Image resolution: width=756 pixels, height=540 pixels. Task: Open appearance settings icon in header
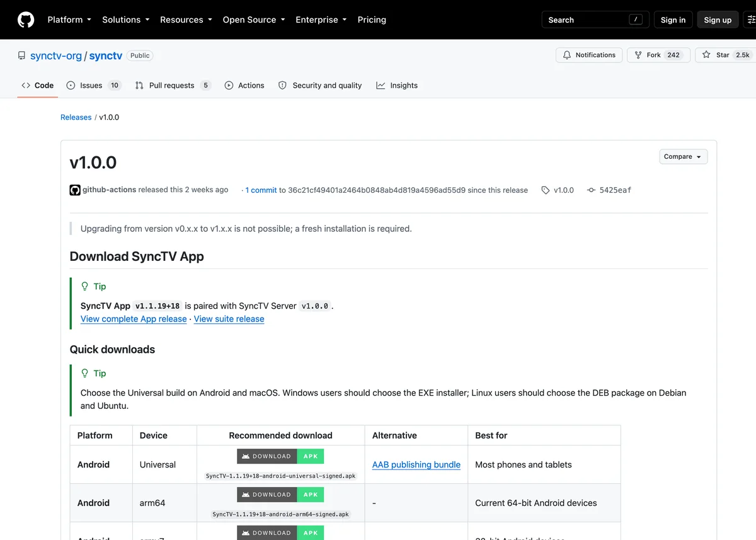tap(750, 20)
